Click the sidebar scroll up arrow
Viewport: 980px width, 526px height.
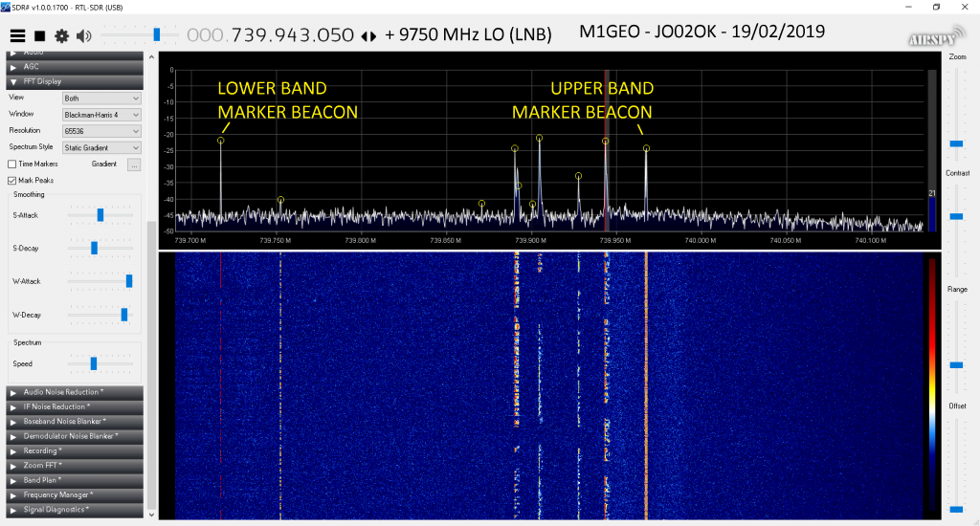151,56
